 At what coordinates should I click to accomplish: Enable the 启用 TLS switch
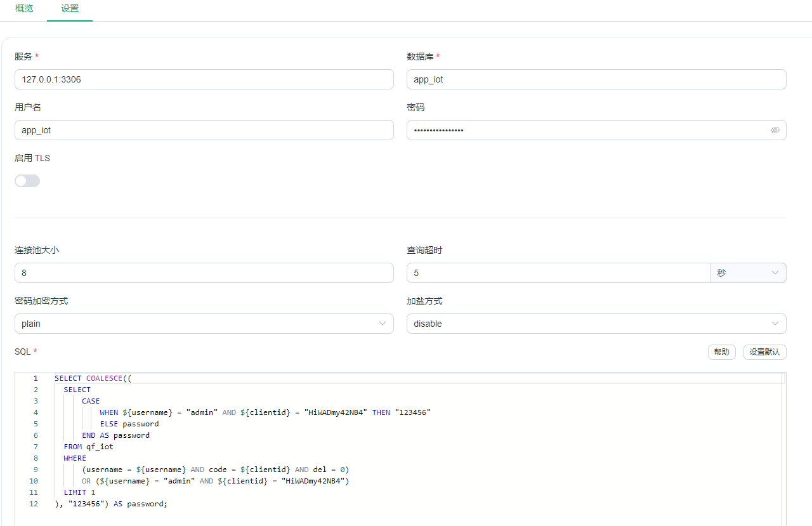[x=27, y=181]
